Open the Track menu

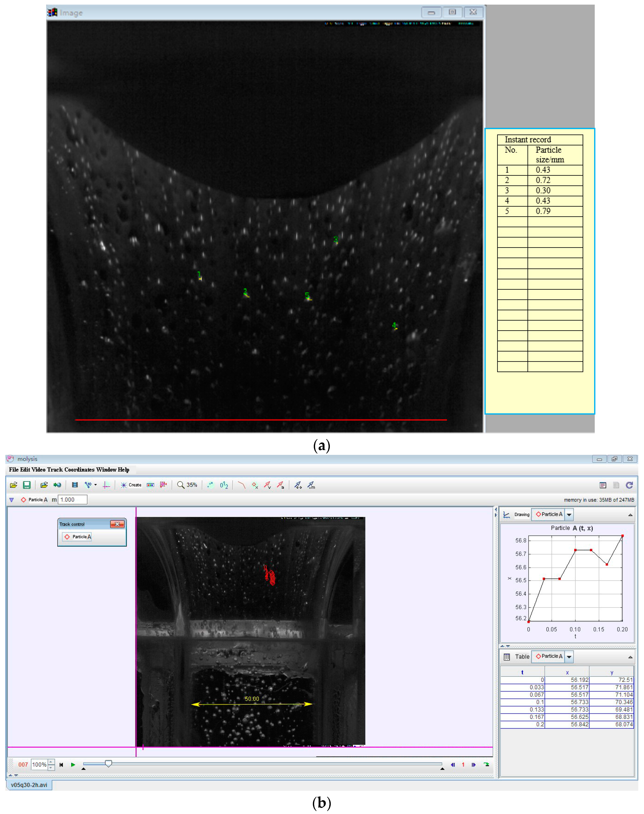pos(55,469)
